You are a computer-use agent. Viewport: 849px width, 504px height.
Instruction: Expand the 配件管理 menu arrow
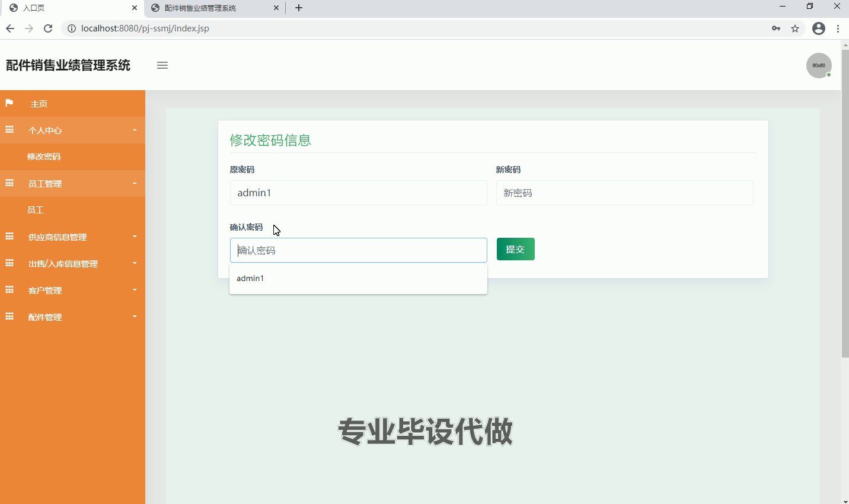[135, 317]
